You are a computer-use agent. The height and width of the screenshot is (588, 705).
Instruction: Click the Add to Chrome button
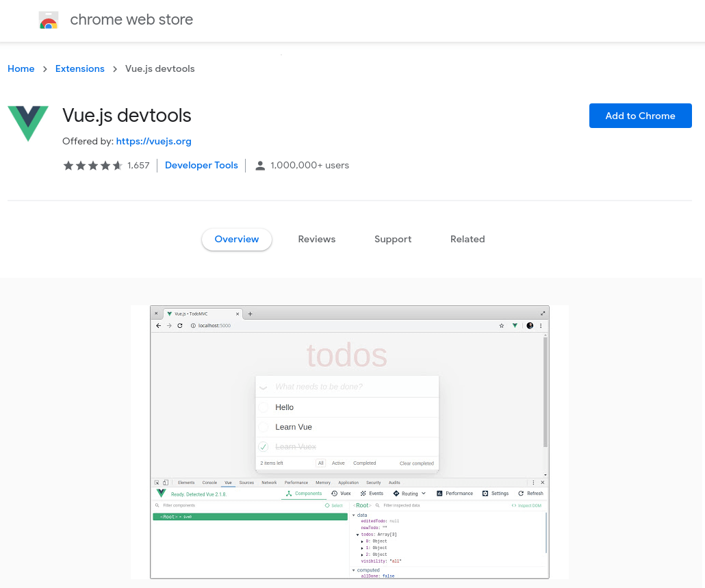640,116
